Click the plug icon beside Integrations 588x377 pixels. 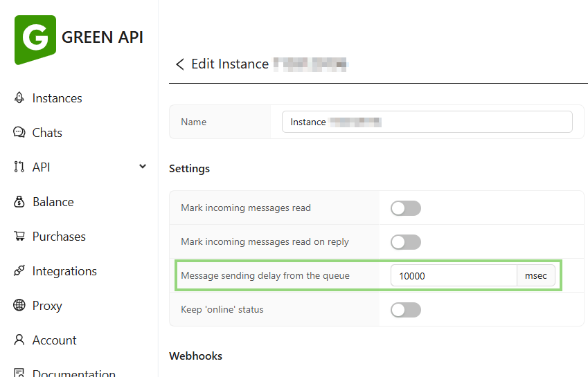point(19,271)
